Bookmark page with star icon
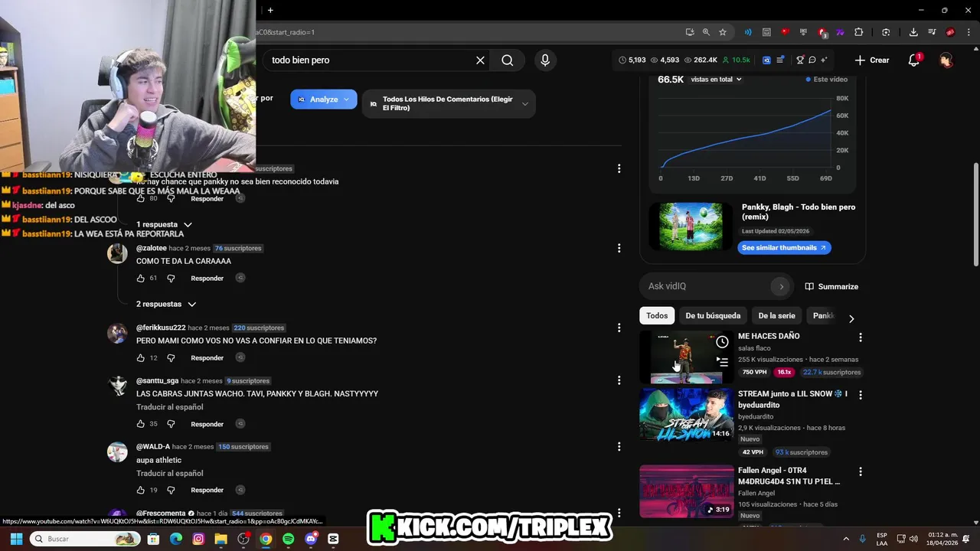Image resolution: width=980 pixels, height=551 pixels. pos(723,32)
